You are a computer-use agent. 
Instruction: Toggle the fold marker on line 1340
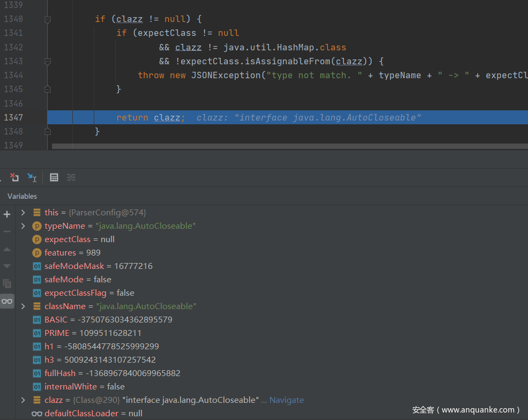[48, 19]
